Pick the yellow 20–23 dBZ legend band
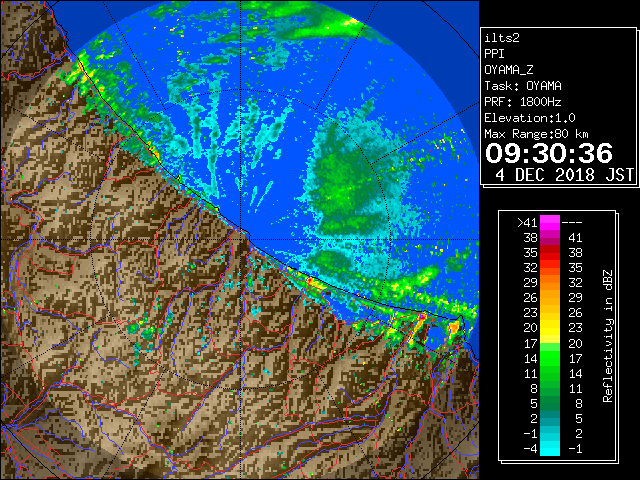This screenshot has width=640, height=480. [x=550, y=328]
